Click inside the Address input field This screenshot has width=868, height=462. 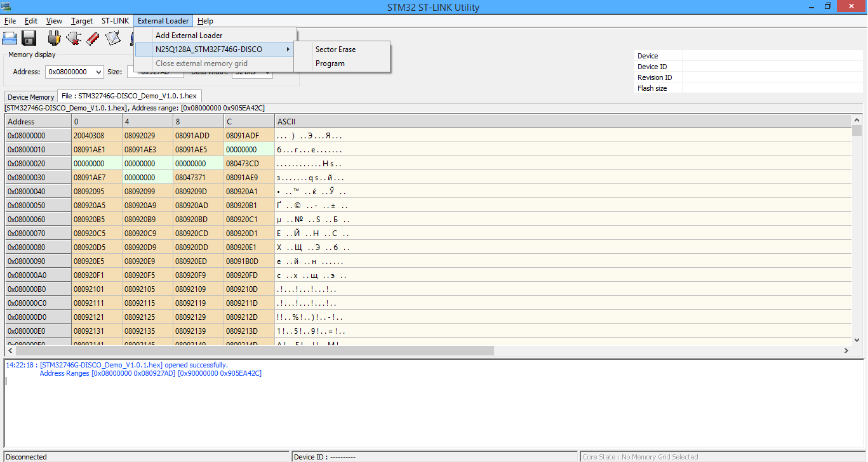(x=69, y=72)
